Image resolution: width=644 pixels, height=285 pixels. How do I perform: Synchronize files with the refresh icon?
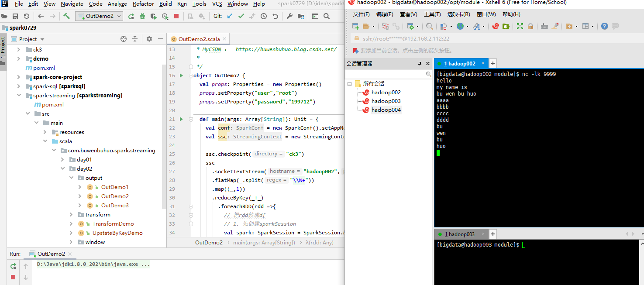27,16
